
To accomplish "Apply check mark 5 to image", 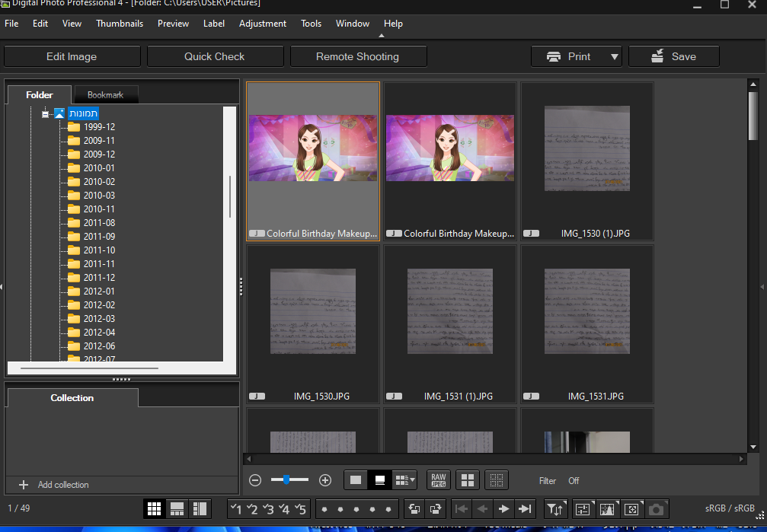I will pyautogui.click(x=300, y=509).
